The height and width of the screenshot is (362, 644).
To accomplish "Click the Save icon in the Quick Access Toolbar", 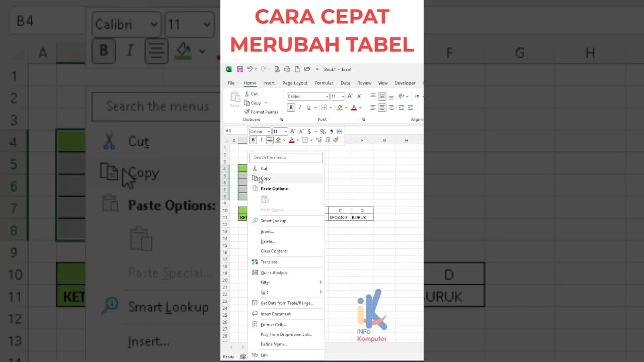I will pos(239,69).
